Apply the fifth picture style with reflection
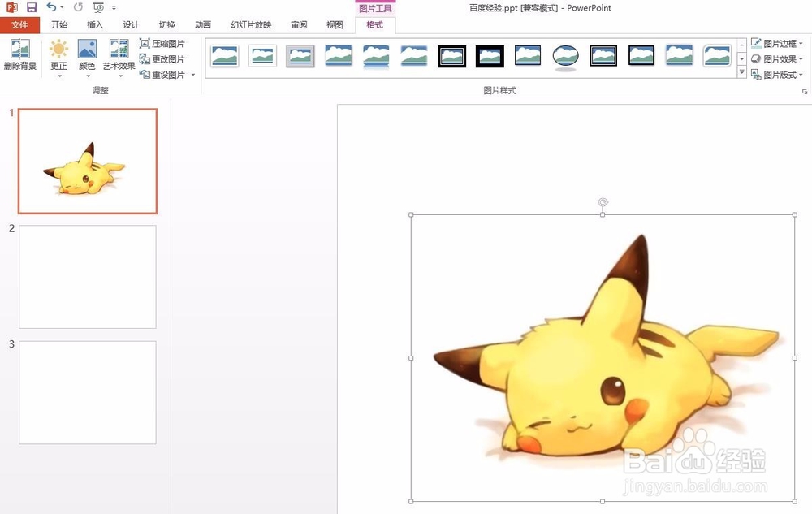Image resolution: width=812 pixels, height=514 pixels. pyautogui.click(x=376, y=56)
